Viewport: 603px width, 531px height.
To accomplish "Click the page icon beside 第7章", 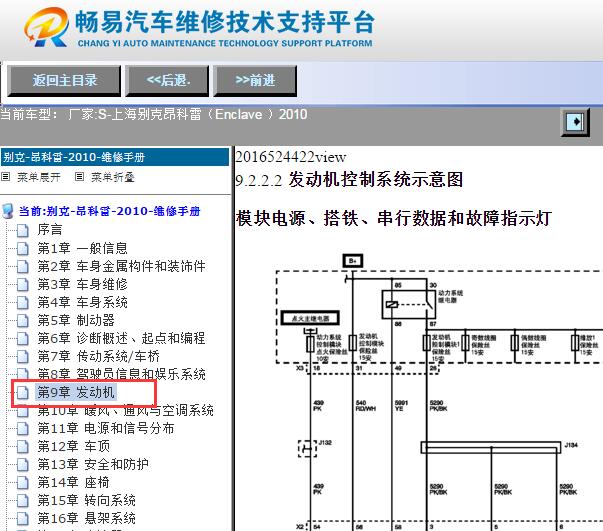I will 23,357.
